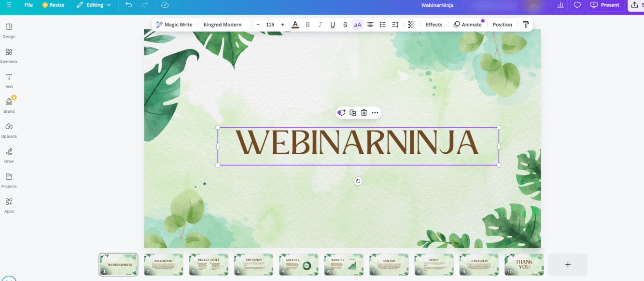Open text Effects
Viewport: 644px width, 281px height.
434,25
